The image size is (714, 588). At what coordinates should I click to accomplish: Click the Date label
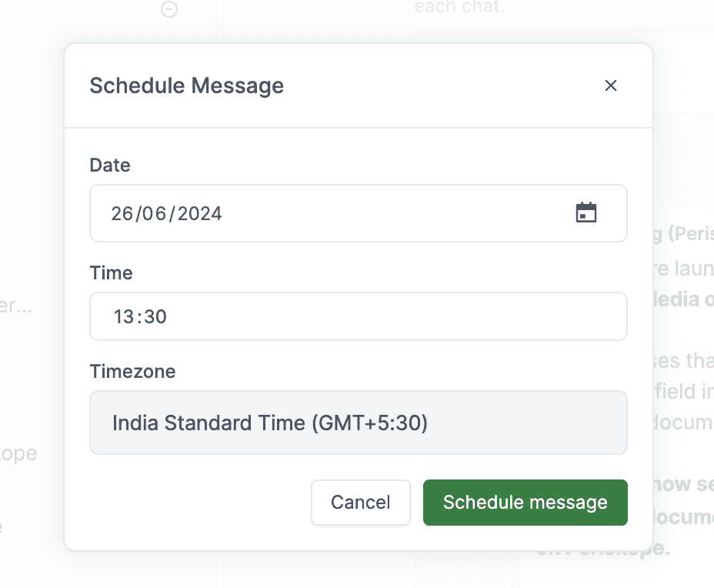pyautogui.click(x=110, y=165)
